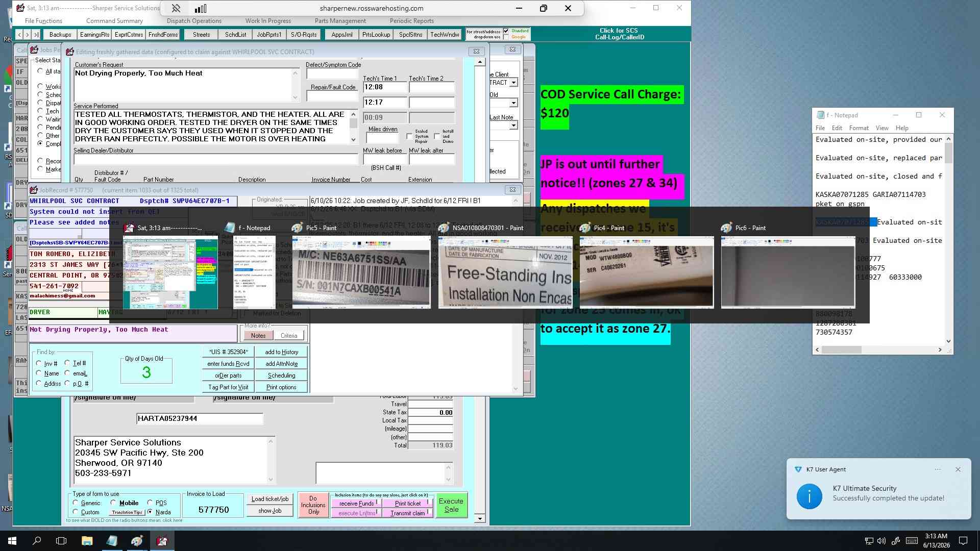Select the Mobile form type radio
Screen dimensions: 980x551
point(113,503)
